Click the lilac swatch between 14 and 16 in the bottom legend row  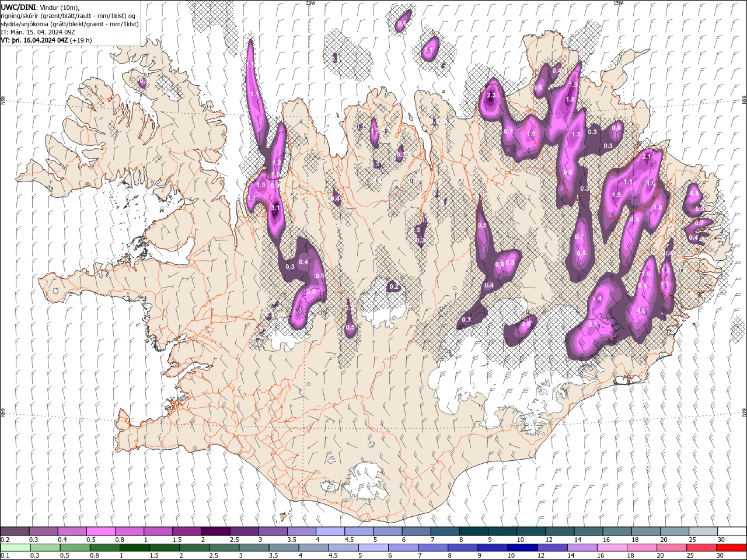click(x=581, y=548)
